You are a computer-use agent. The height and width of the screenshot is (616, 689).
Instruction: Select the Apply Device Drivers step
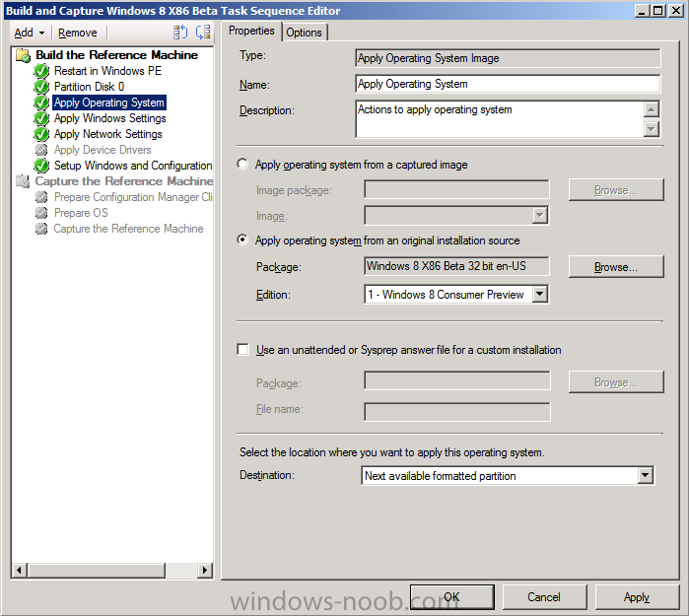[103, 150]
